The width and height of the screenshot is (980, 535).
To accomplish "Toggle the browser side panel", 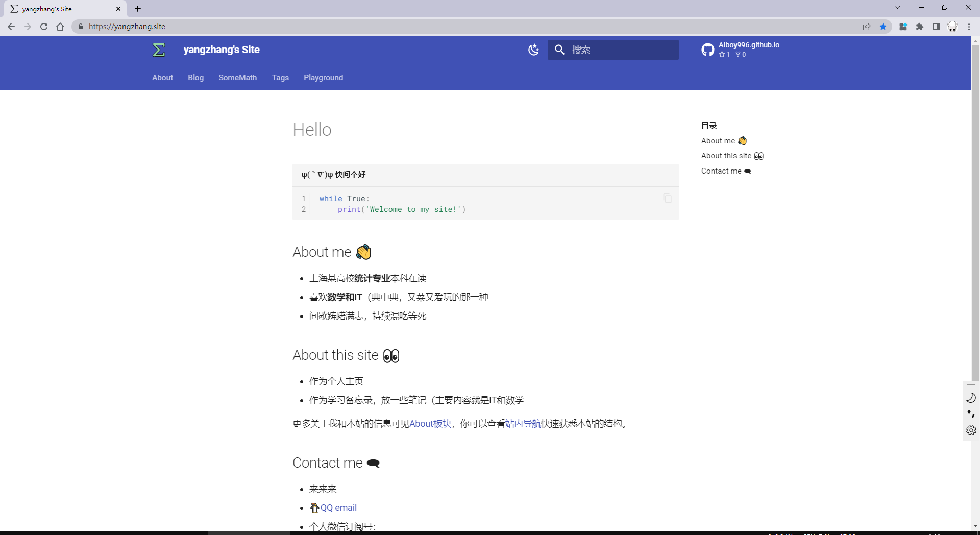I will click(936, 27).
